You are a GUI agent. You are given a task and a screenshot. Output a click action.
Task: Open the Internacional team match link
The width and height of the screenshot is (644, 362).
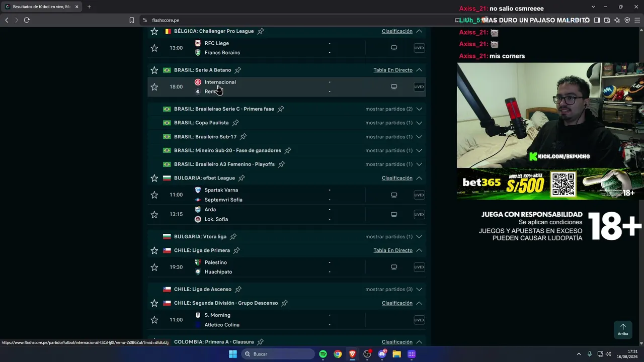[220, 82]
